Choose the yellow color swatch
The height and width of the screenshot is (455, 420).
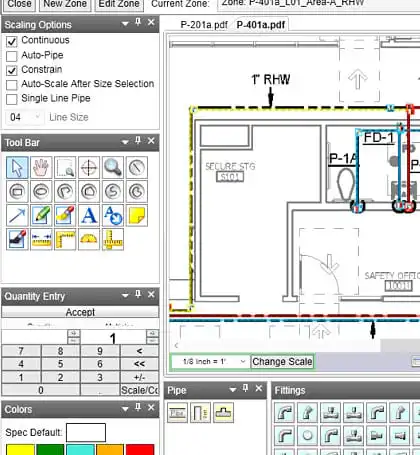click(20, 450)
